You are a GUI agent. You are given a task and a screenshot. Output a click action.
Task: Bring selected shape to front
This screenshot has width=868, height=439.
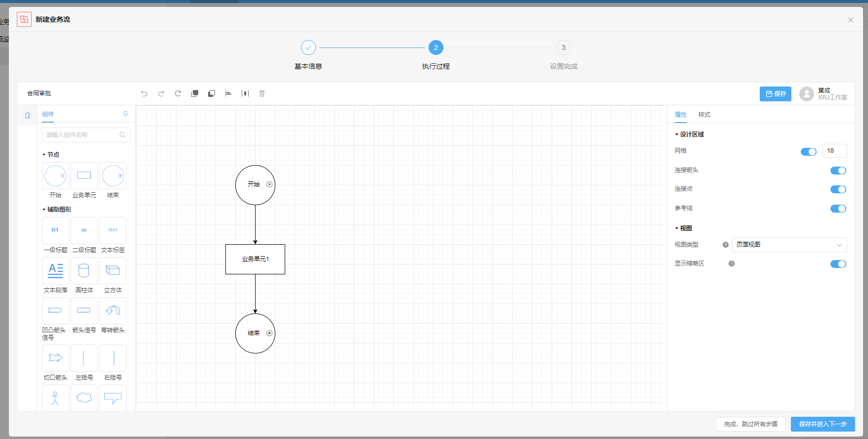coord(195,93)
